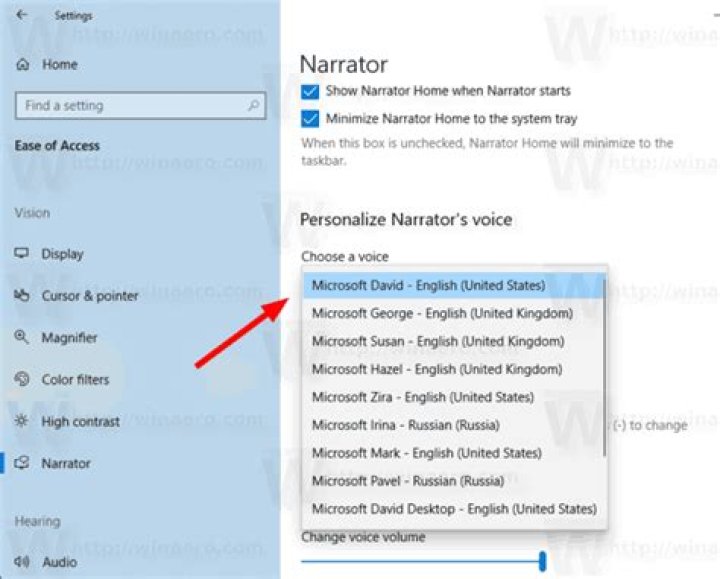The height and width of the screenshot is (579, 720).
Task: Select Microsoft David - English (United States) voice
Action: (x=454, y=285)
